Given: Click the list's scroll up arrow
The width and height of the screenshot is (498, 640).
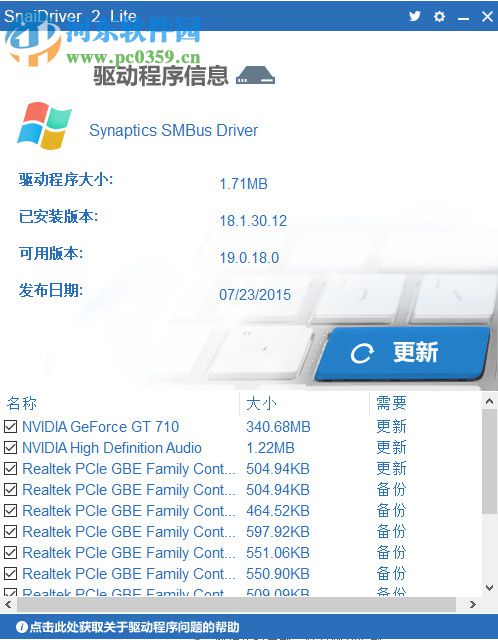Looking at the screenshot, I should click(489, 402).
